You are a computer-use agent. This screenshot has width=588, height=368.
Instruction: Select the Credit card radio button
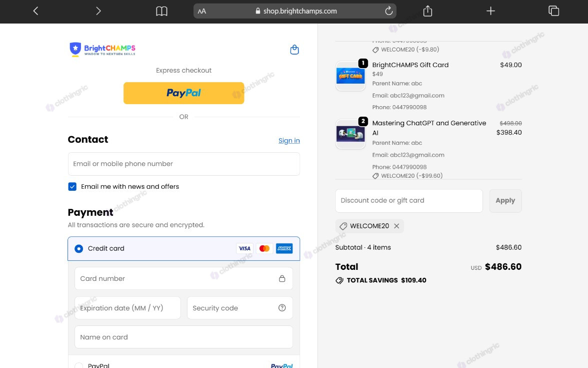pyautogui.click(x=79, y=248)
